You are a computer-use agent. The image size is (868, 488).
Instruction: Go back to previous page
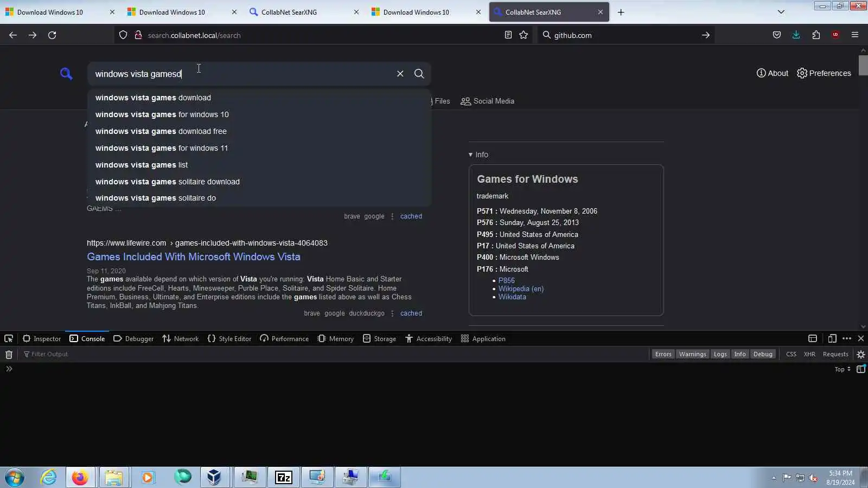point(13,35)
